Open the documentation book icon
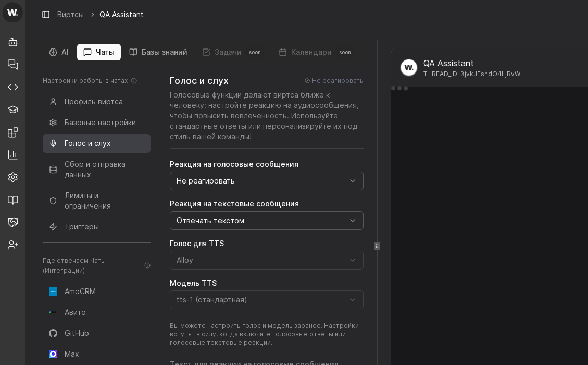 click(12, 200)
